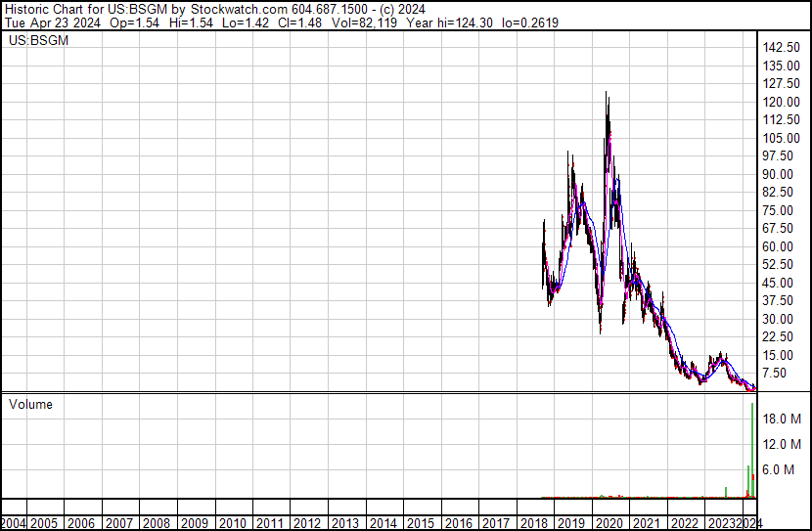Click the 'Year hi=124.30' value
The image size is (812, 531).
pyautogui.click(x=449, y=22)
